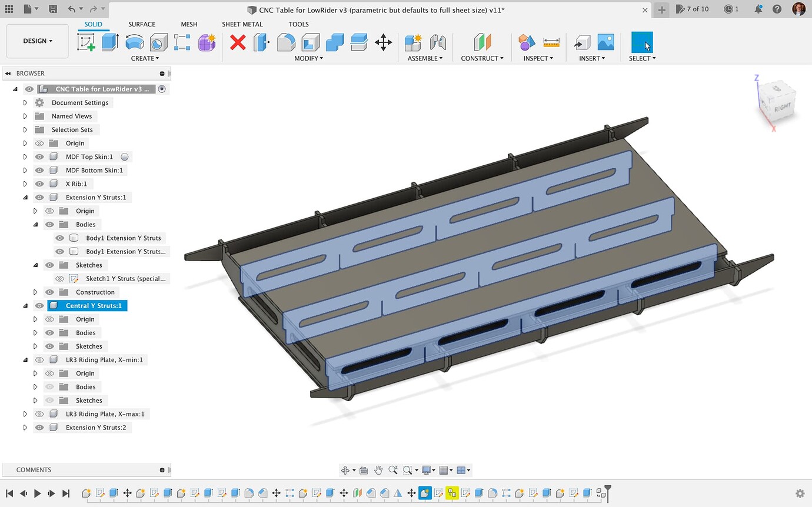
Task: Activate the Pan tool in navigation bar
Action: pyautogui.click(x=379, y=470)
